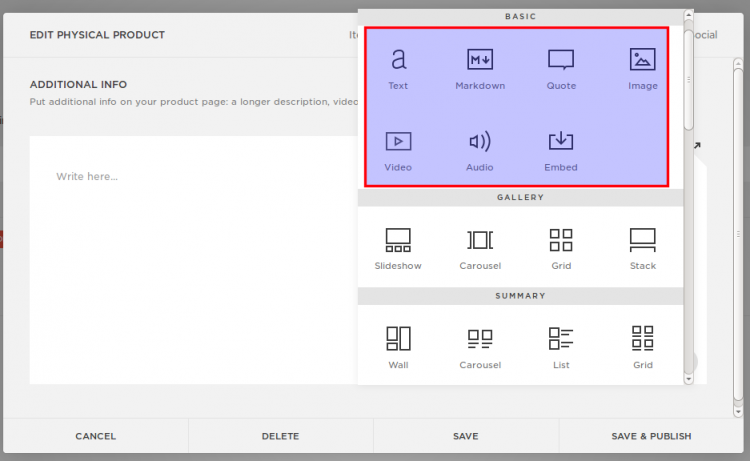Click in the 'Write here...' text area
Screen dimensions: 750x461
(x=194, y=260)
